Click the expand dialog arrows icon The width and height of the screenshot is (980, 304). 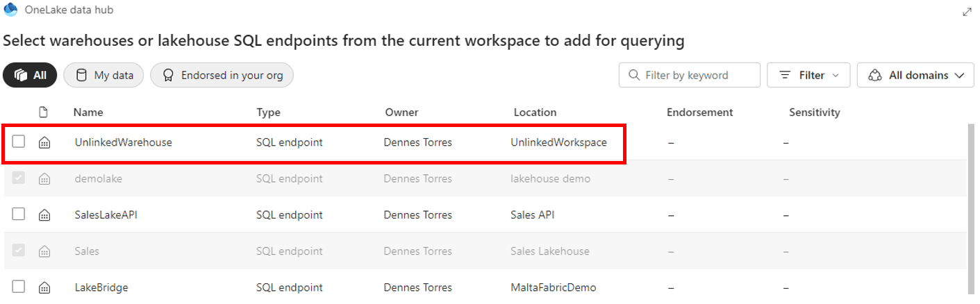point(967,12)
